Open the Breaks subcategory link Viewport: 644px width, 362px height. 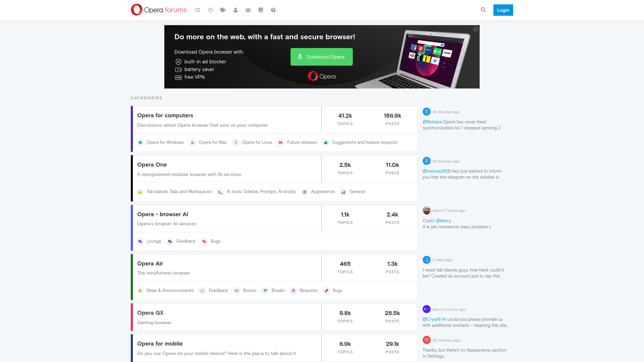pos(278,291)
